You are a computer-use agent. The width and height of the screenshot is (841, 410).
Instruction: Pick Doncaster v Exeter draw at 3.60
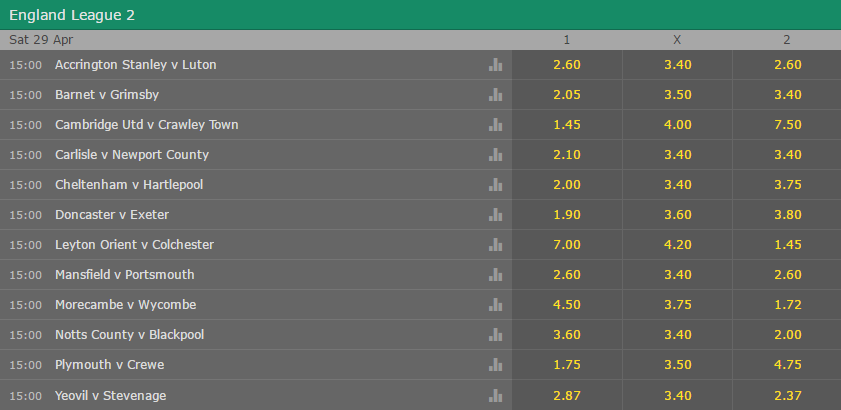point(677,215)
